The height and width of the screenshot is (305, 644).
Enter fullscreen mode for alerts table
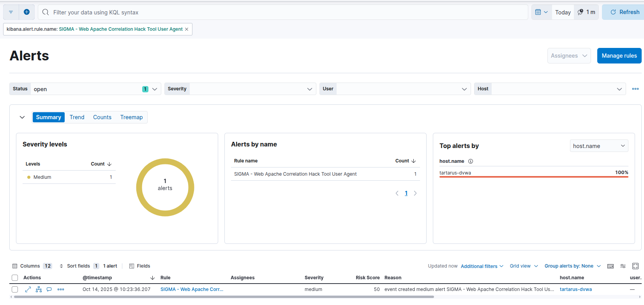click(635, 266)
